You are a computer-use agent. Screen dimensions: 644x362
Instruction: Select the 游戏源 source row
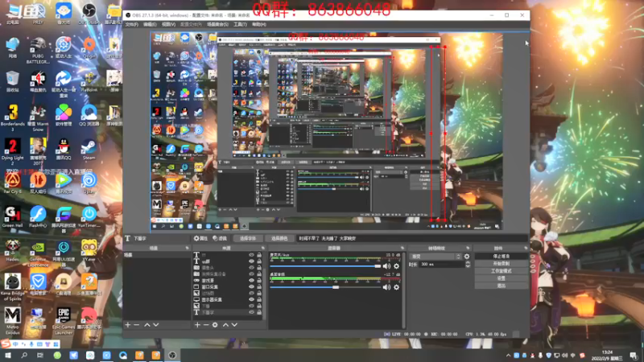point(228,280)
